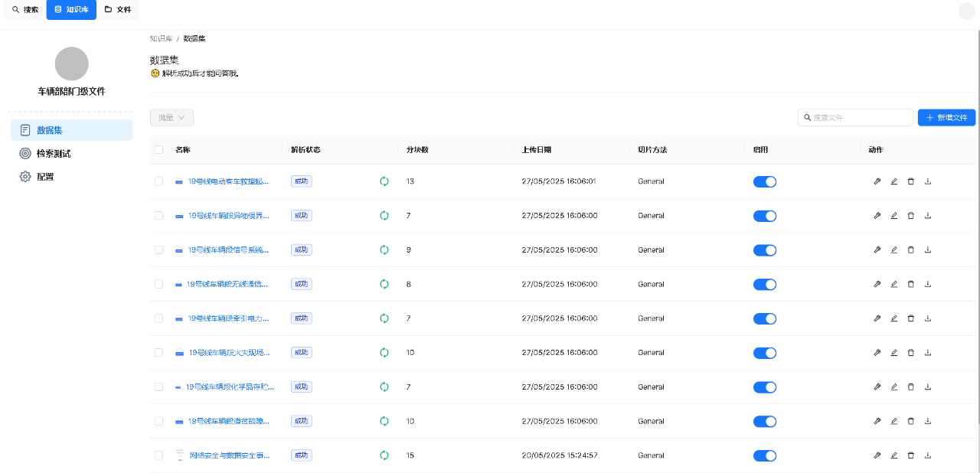Open 配置 settings in the sidebar
The height and width of the screenshot is (473, 980).
click(45, 177)
